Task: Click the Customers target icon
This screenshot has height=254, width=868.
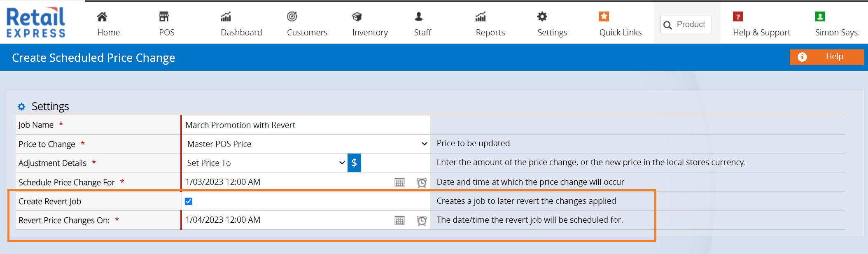Action: click(x=292, y=16)
